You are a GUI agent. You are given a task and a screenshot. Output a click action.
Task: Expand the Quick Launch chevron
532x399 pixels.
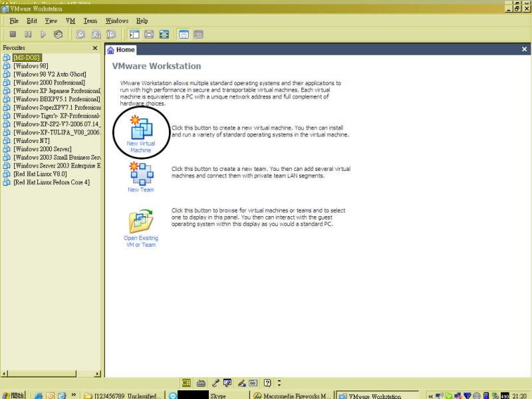[73, 395]
